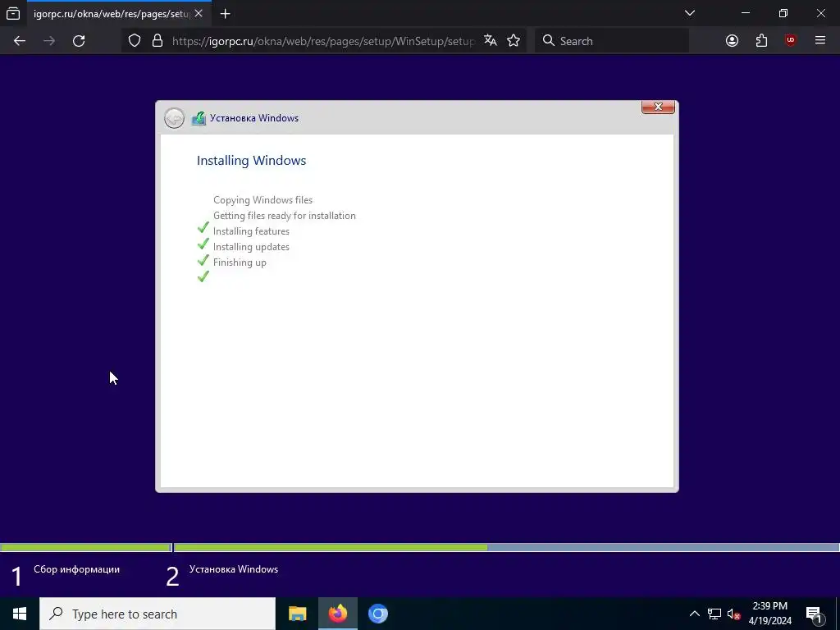Open a new browser tab
Image resolution: width=840 pixels, height=630 pixels.
click(226, 14)
